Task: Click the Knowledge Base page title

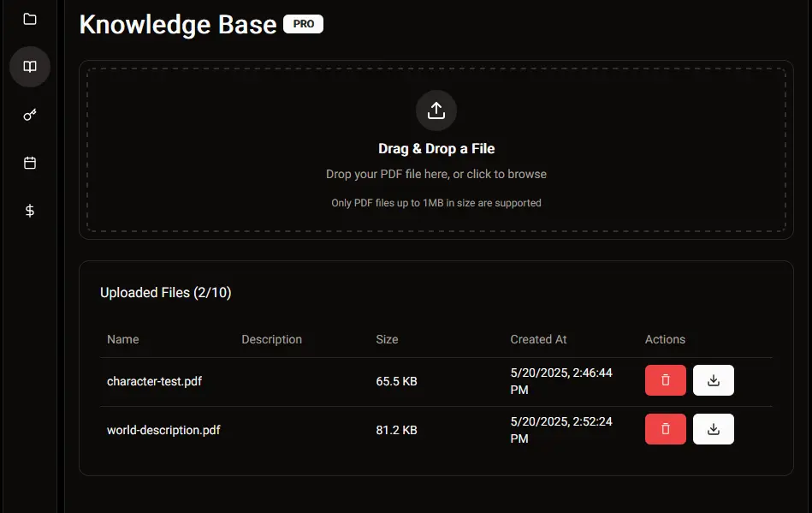Action: coord(177,24)
